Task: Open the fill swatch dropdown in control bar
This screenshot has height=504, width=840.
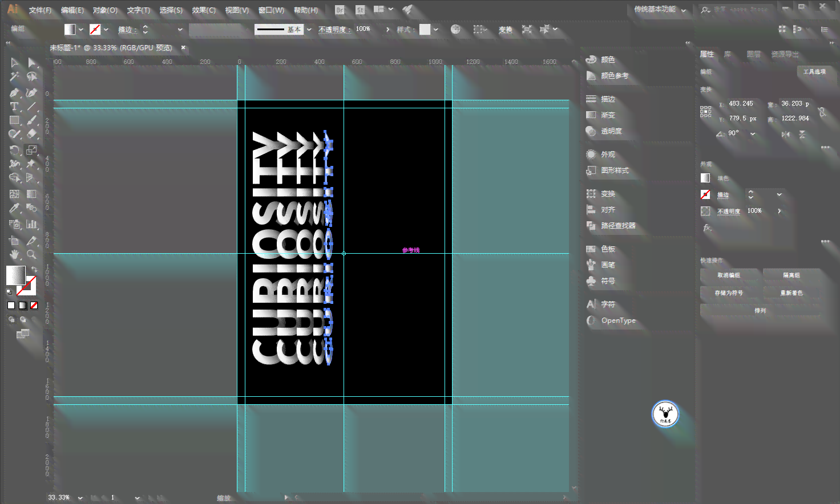Action: pyautogui.click(x=81, y=29)
